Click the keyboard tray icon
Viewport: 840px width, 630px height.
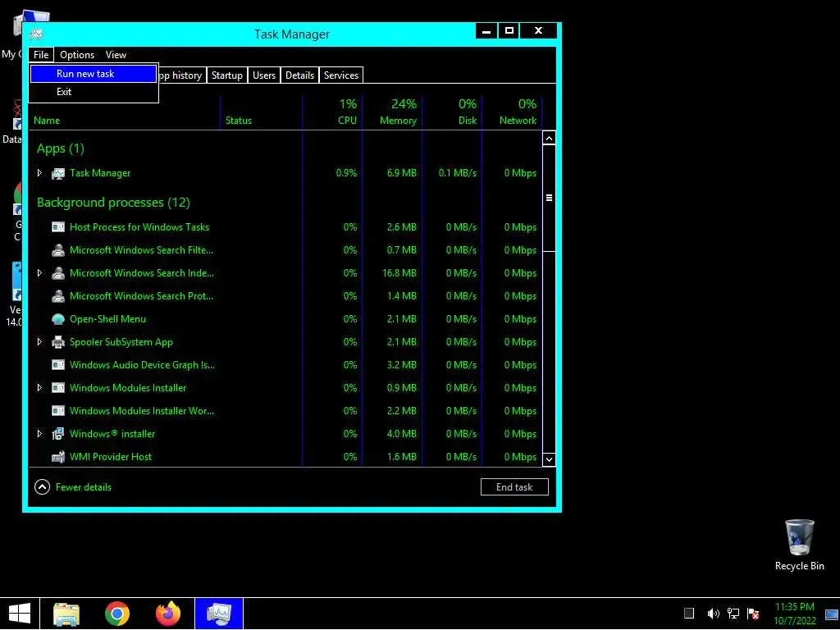pos(689,614)
